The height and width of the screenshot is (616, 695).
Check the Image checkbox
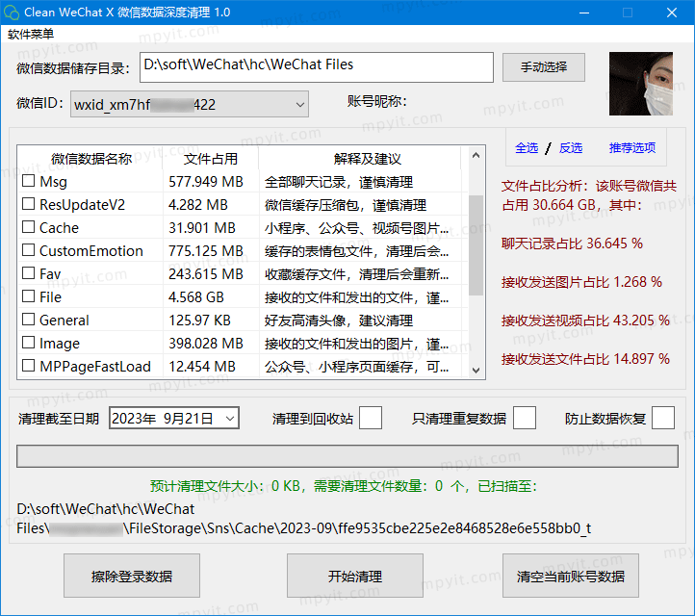tap(28, 342)
